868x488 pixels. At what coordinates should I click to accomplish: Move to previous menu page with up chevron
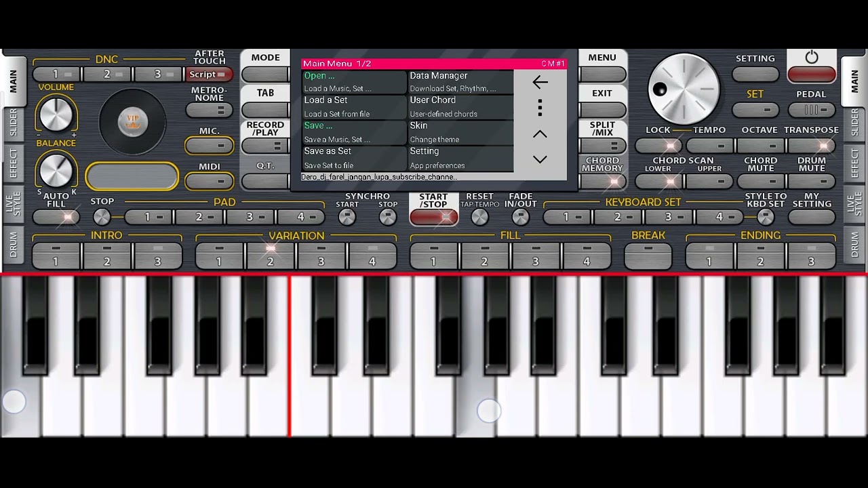point(540,134)
